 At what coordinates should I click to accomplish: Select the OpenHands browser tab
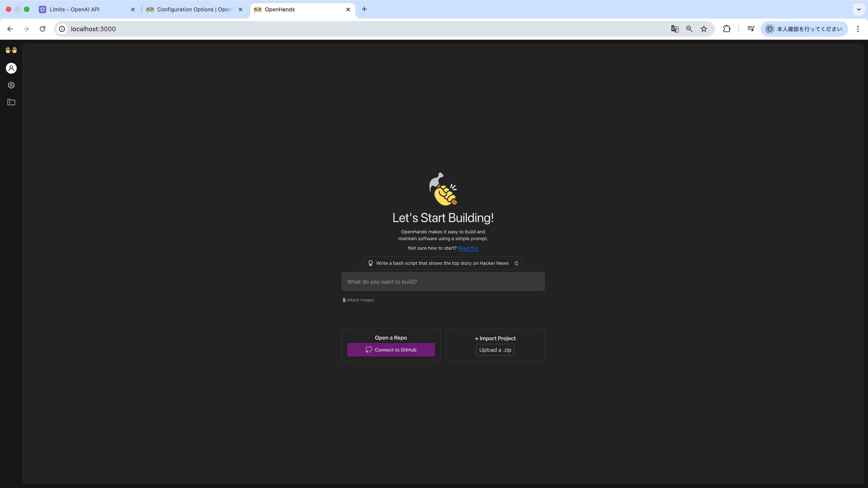pos(302,9)
